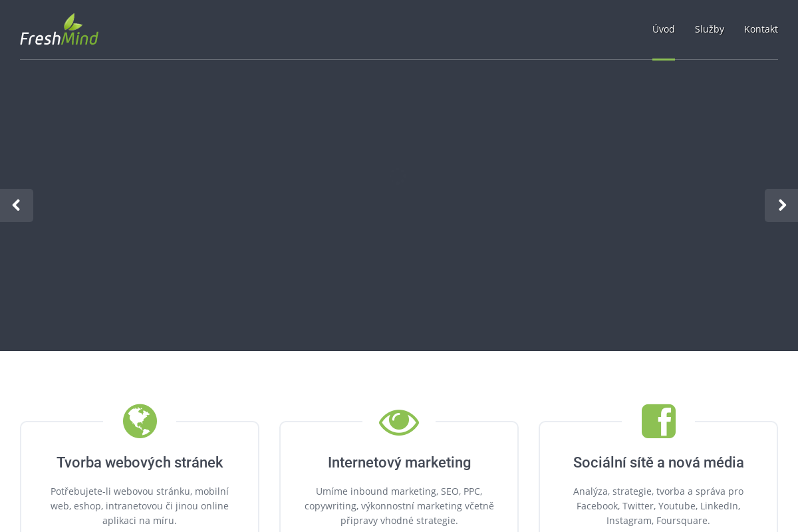Open Sociální sítě a nová média heading
The width and height of the screenshot is (798, 532).
point(658,462)
